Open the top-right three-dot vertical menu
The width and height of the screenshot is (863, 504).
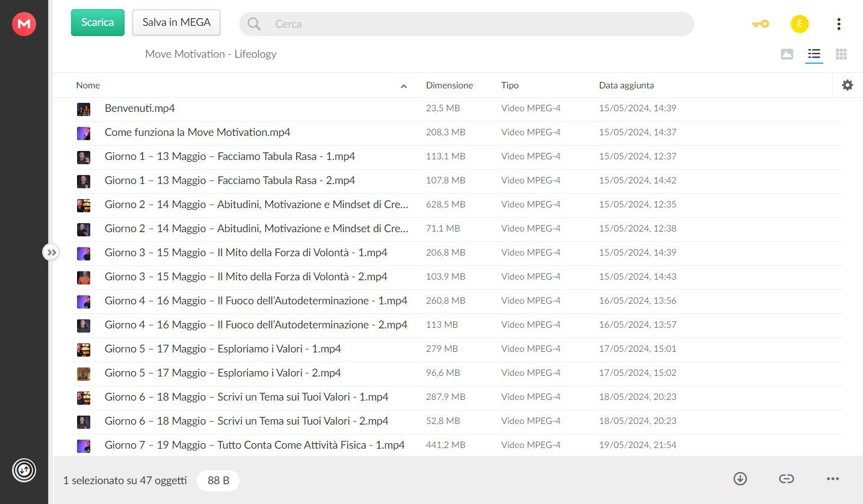tap(839, 24)
